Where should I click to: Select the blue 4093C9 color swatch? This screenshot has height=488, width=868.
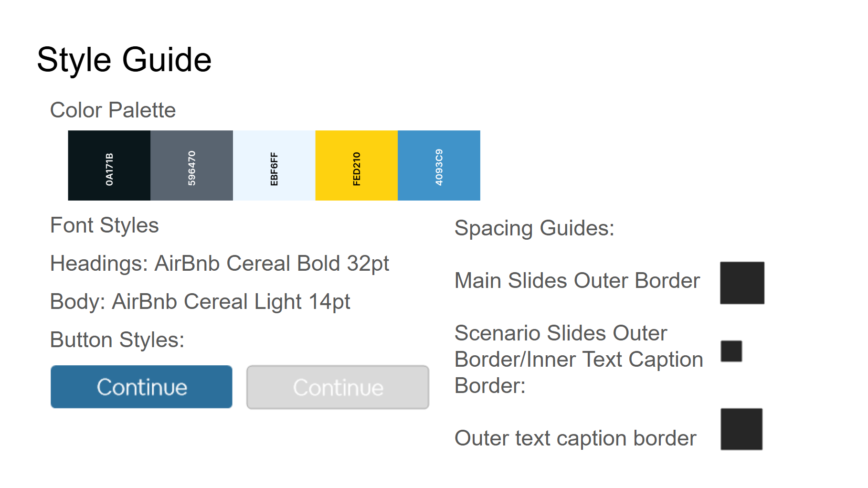pos(439,165)
